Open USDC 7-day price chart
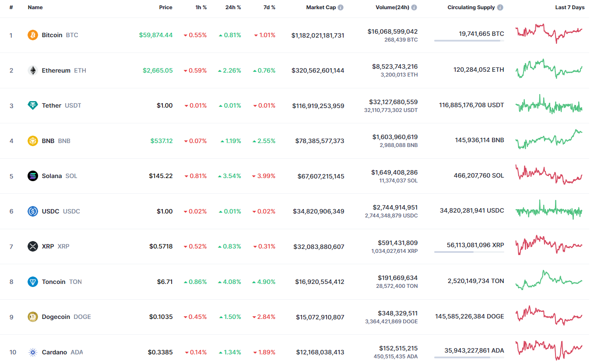Viewport: 594px width, 364px height. pos(549,210)
